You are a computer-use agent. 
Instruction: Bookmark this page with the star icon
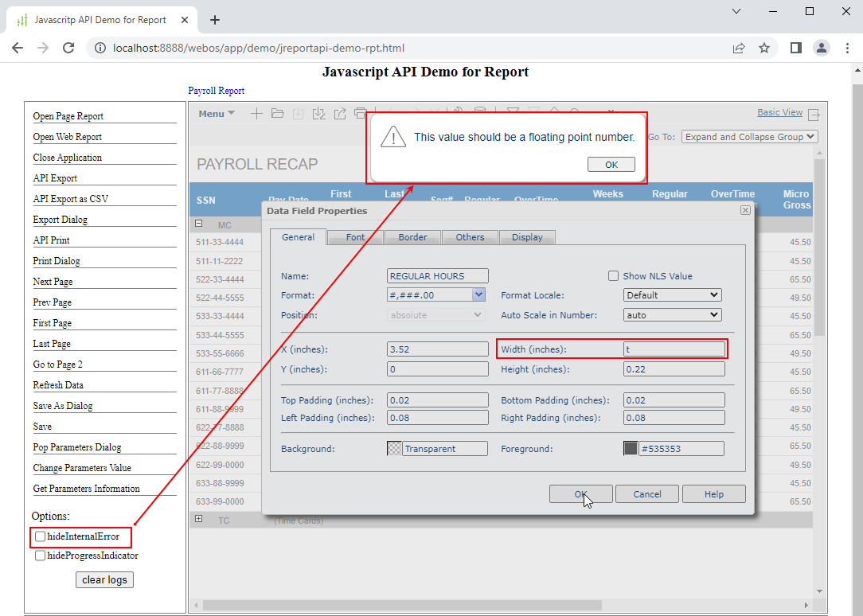pos(764,48)
